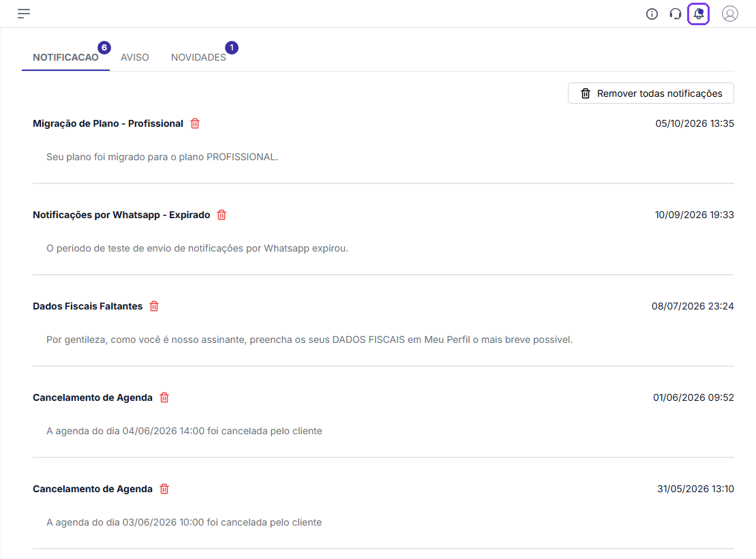
Task: Select Cancelamento de Agenda title from 01/06/2026
Action: pos(93,397)
